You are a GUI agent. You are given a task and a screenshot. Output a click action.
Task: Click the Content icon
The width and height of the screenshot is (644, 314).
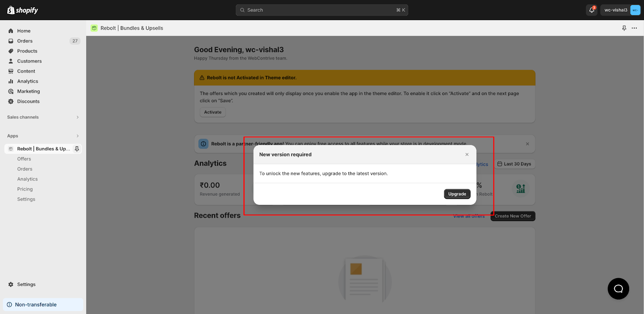(x=11, y=71)
